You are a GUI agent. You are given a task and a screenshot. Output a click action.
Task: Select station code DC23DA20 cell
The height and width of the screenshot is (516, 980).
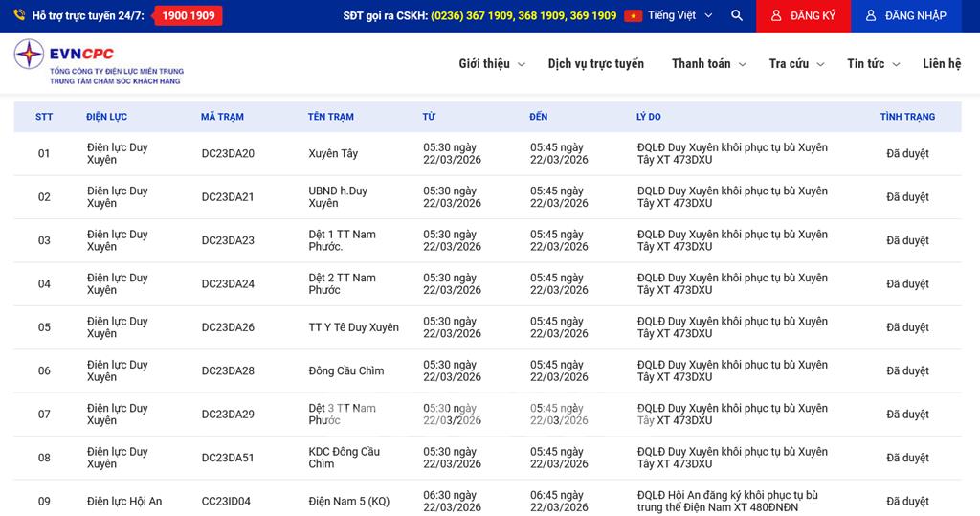[228, 154]
